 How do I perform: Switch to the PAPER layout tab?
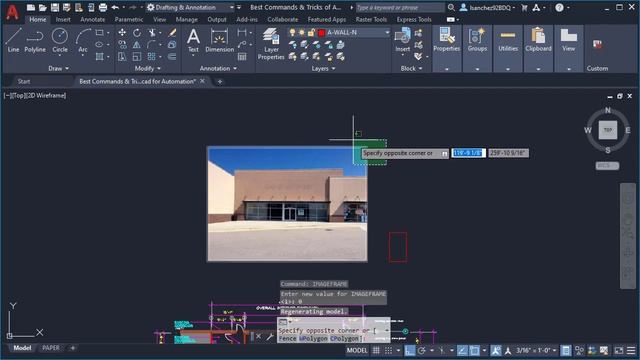(x=51, y=348)
